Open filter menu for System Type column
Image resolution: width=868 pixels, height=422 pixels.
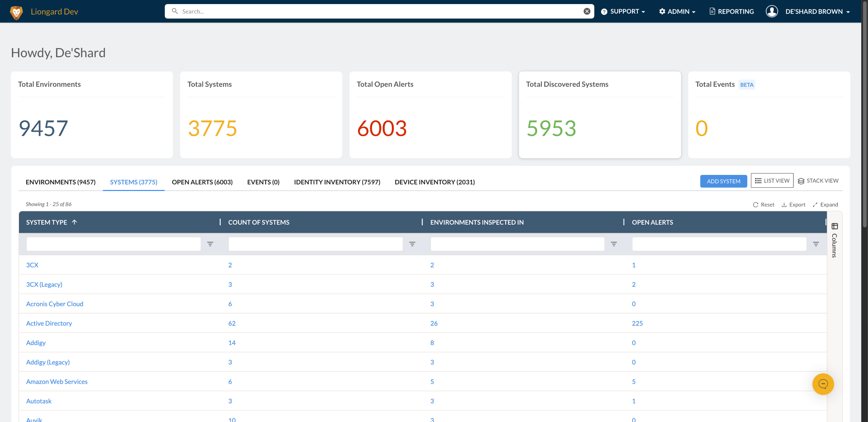click(x=210, y=244)
